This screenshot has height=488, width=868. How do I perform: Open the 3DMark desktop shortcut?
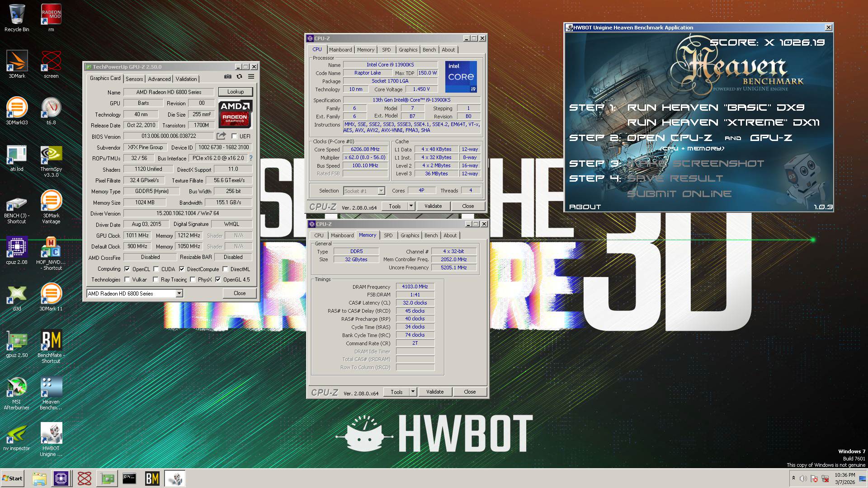coord(17,65)
